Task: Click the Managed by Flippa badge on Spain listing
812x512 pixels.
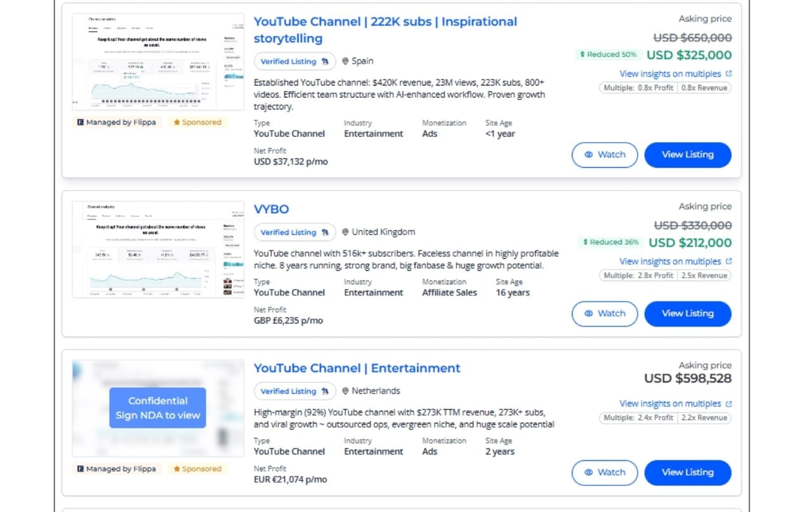Action: [x=117, y=122]
